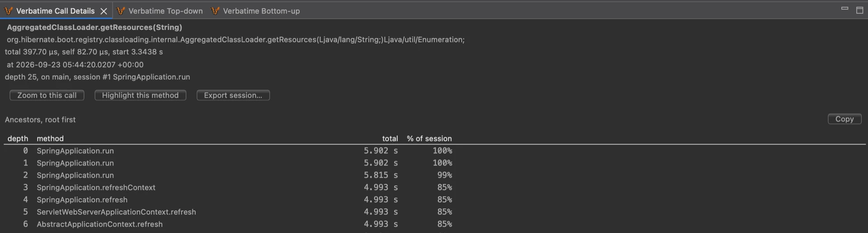
Task: Minimize the view panel
Action: point(844,9)
